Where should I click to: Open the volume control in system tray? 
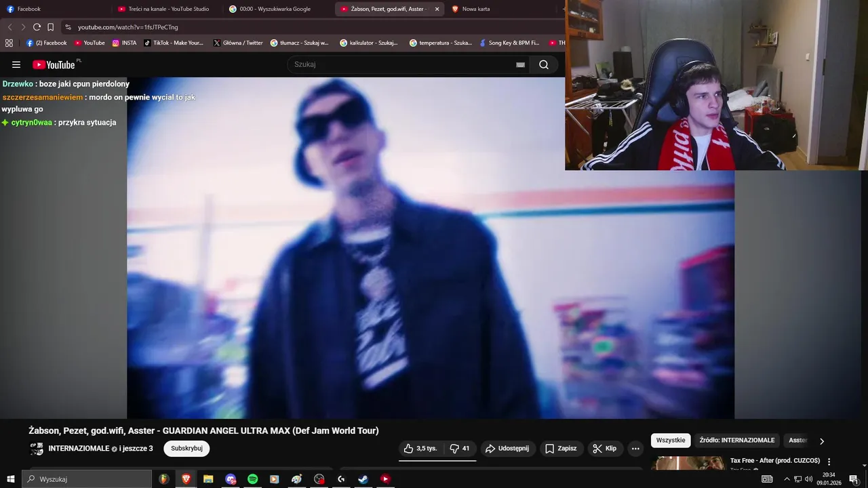[808, 479]
